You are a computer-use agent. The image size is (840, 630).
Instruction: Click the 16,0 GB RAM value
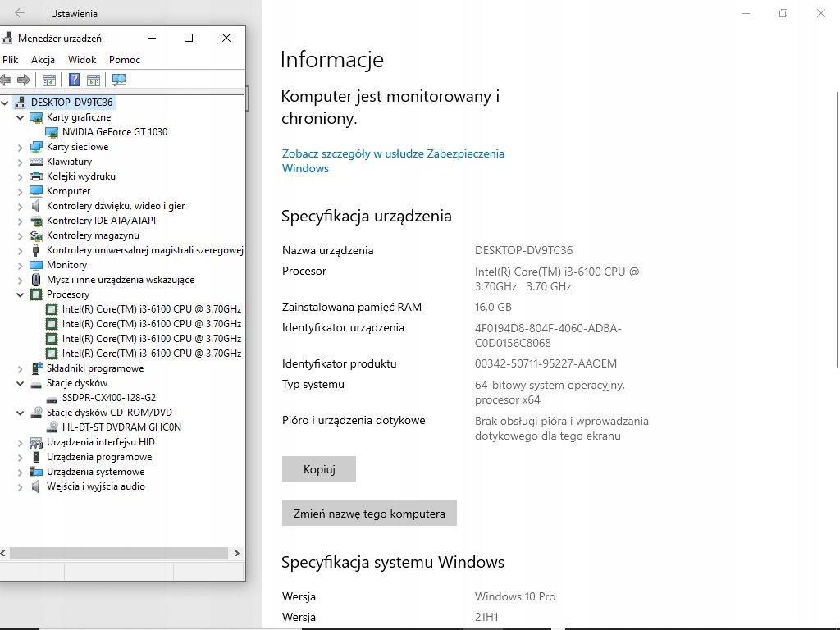coord(493,307)
